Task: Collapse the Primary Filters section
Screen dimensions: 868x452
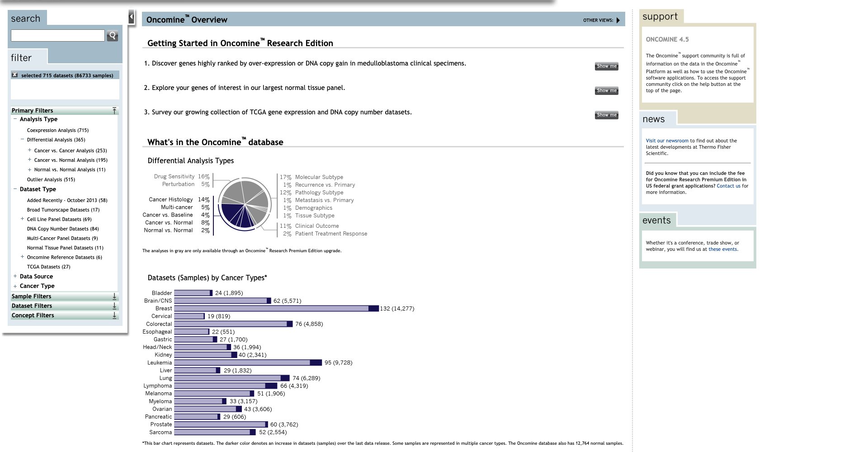Action: coord(114,110)
